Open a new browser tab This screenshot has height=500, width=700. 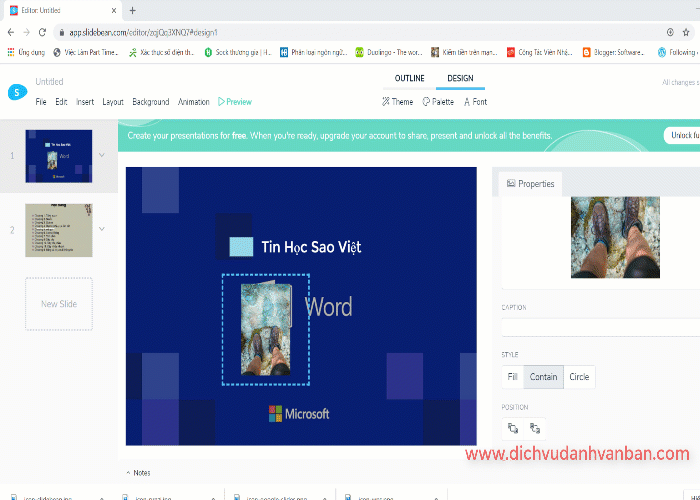[x=132, y=10]
